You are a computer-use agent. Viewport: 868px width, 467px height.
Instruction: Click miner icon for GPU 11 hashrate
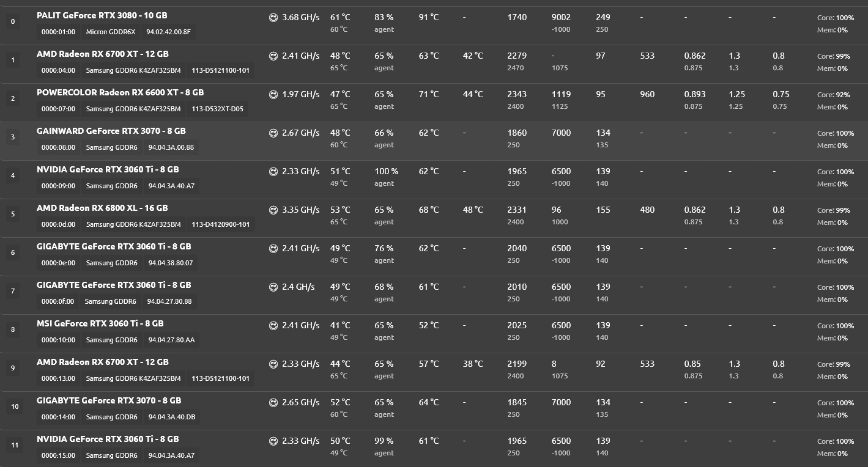coord(273,441)
